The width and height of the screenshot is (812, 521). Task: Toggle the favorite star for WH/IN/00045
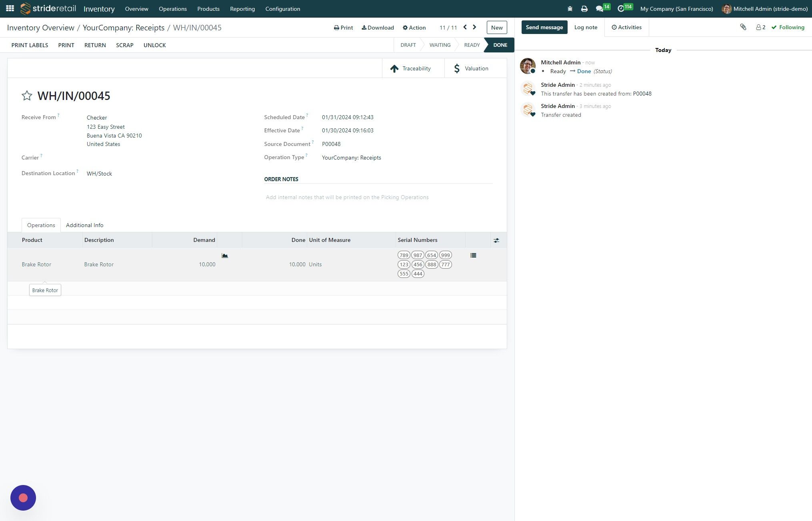pyautogui.click(x=27, y=96)
